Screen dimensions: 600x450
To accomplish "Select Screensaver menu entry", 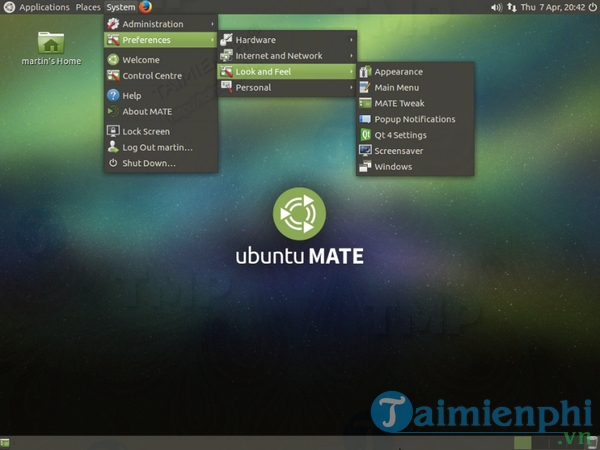I will point(415,151).
